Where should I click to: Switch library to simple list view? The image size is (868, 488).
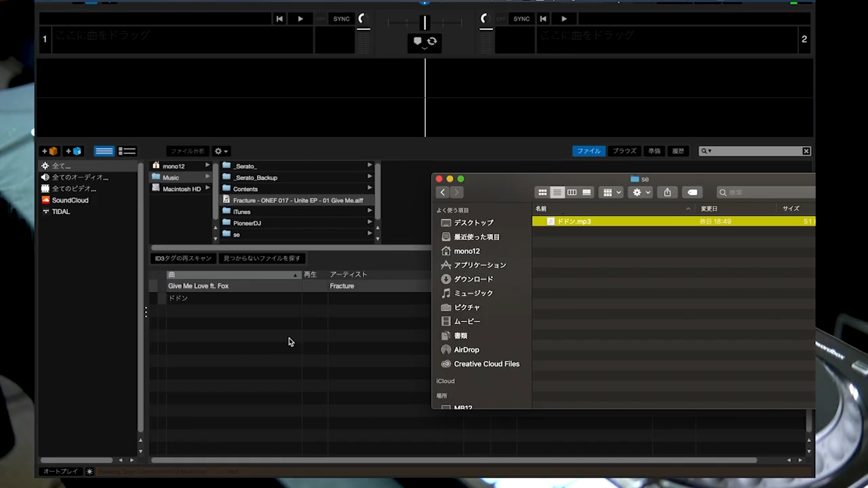coord(104,151)
